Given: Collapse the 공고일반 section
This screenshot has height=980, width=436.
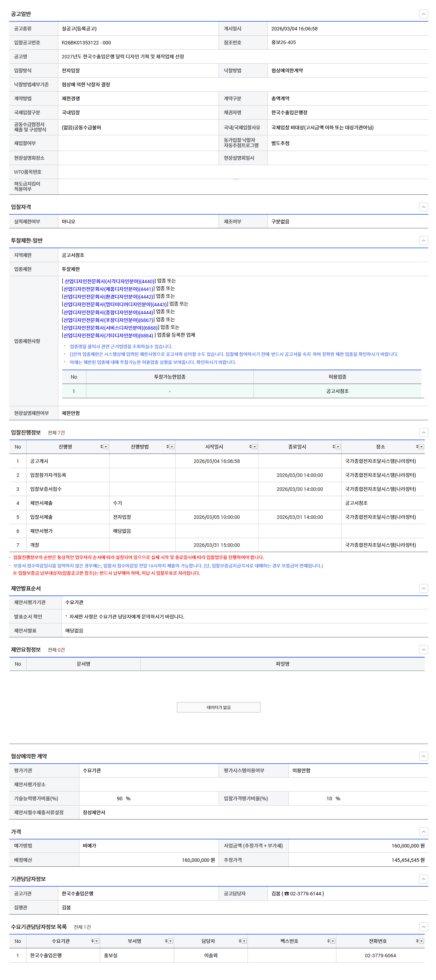Looking at the screenshot, I should point(423,14).
